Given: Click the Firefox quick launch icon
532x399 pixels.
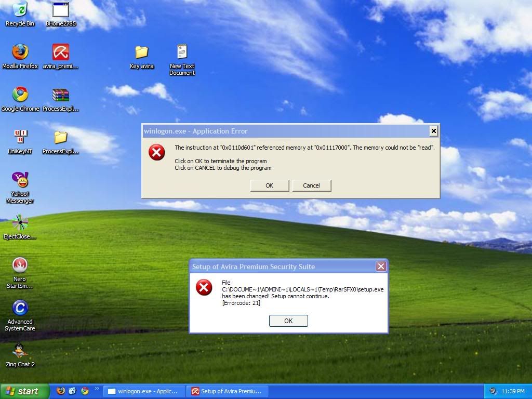Looking at the screenshot, I should (61, 391).
